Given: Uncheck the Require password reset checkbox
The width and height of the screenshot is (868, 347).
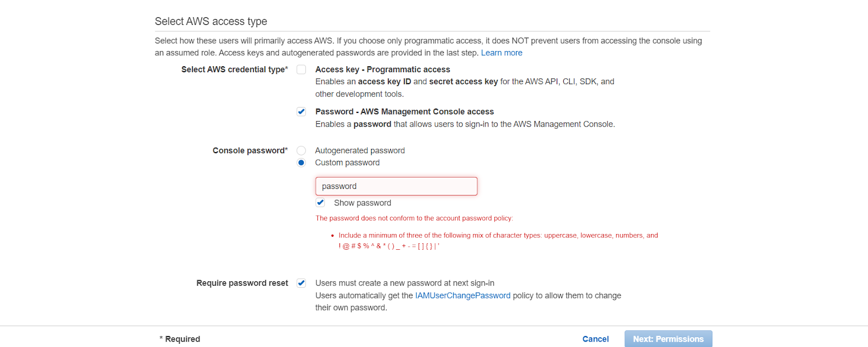Looking at the screenshot, I should pos(301,283).
